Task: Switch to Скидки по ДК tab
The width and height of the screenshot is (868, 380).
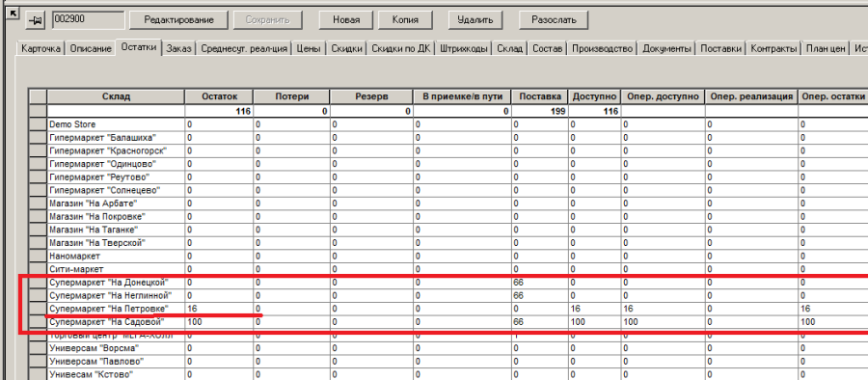Action: pyautogui.click(x=401, y=49)
